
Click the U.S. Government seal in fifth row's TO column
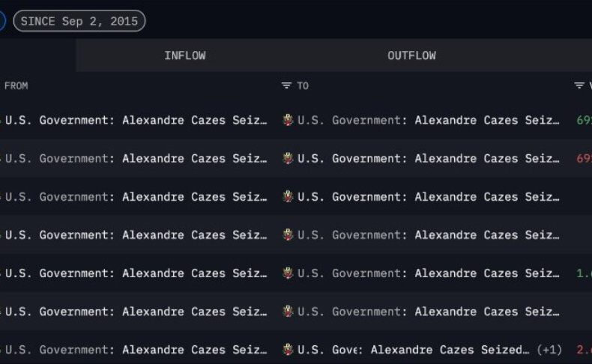tap(288, 273)
